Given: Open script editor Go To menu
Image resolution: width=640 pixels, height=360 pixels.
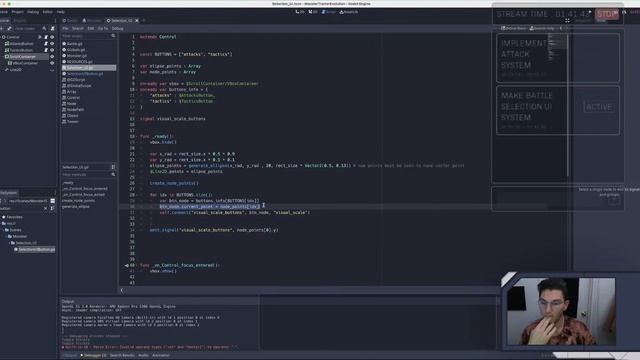Looking at the screenshot, I should (103, 29).
